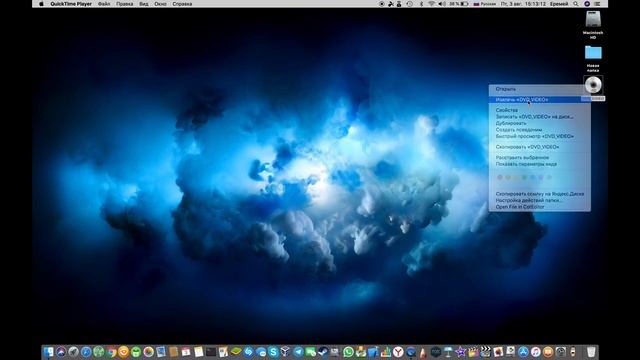
Task: Open the Файл menu
Action: coord(104,4)
